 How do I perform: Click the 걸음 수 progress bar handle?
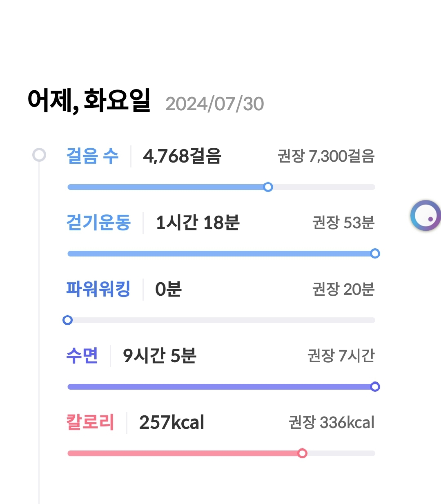coord(268,187)
